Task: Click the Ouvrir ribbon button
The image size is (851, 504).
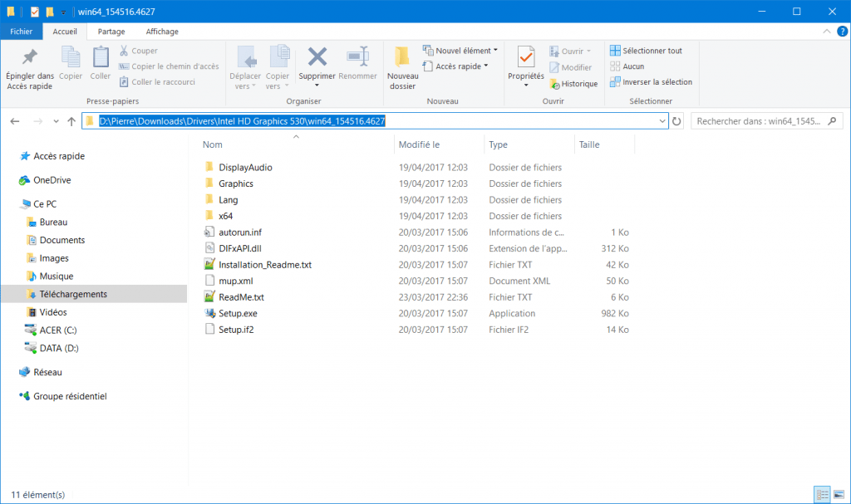Action: click(x=570, y=51)
